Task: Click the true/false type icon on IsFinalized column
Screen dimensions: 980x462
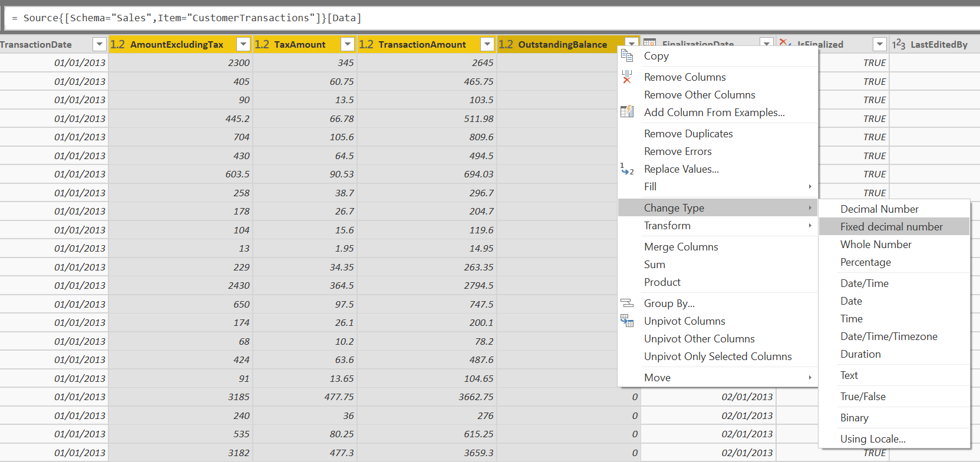Action: [x=785, y=42]
